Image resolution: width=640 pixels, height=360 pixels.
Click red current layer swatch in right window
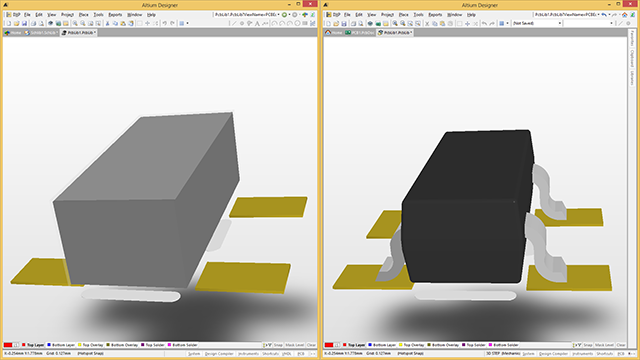(x=329, y=345)
